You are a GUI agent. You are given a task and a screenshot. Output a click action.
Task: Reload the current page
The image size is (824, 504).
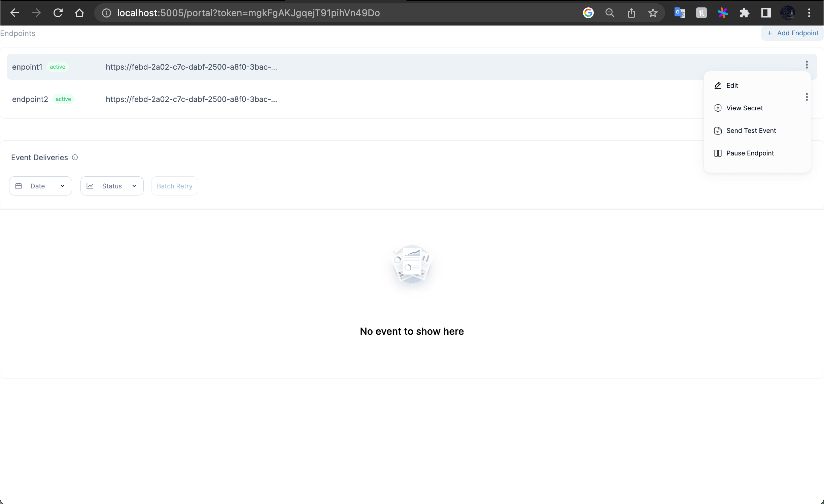[58, 13]
